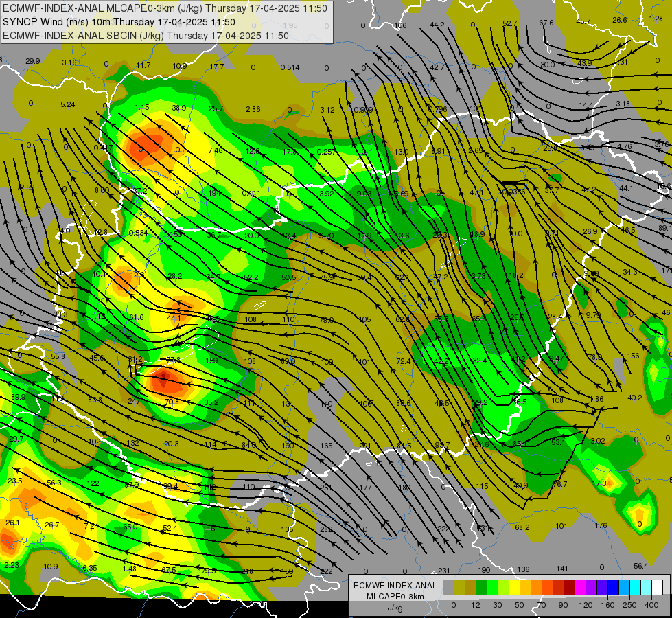Click the 0.411 map value
The width and height of the screenshot is (672, 618).
[251, 193]
